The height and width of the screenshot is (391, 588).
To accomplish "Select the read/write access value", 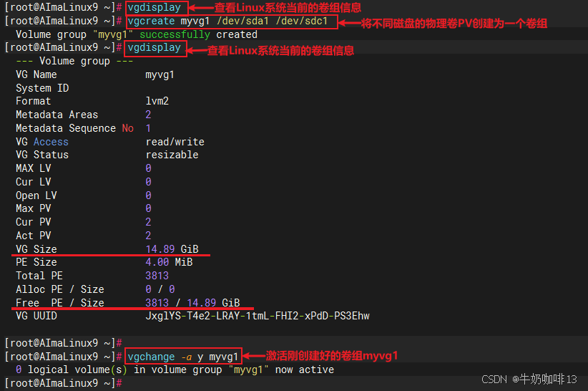I will click(175, 142).
